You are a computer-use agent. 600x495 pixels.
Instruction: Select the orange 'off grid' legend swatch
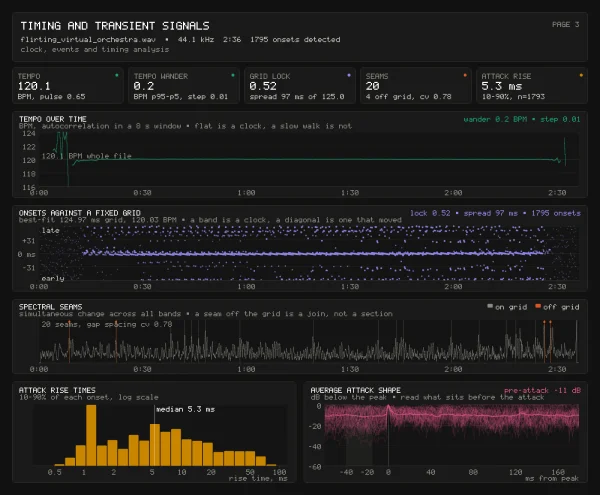pos(538,306)
